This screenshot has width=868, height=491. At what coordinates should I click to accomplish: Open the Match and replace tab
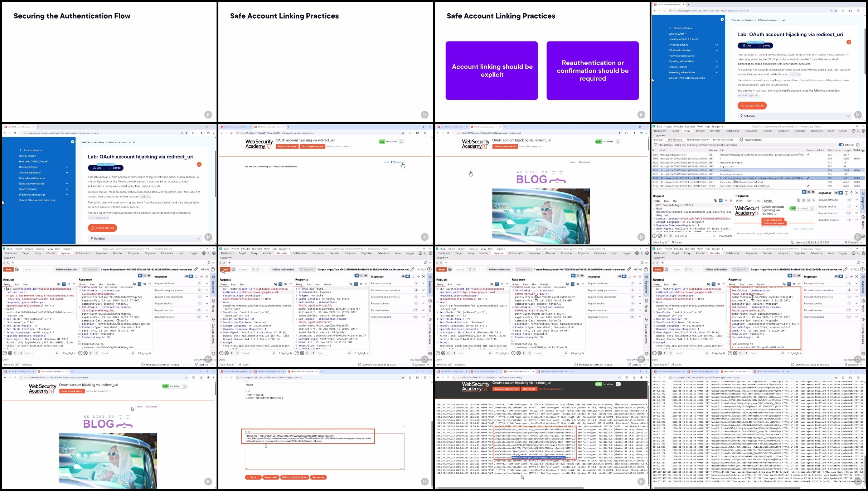click(723, 140)
